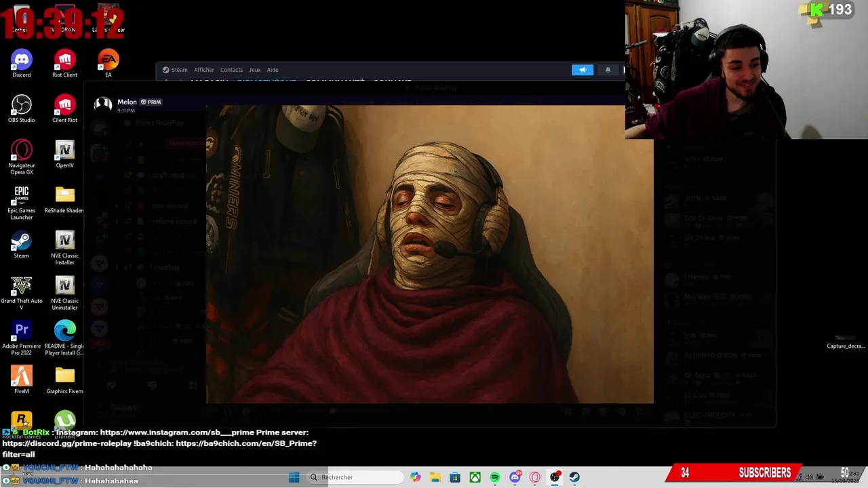Viewport: 868px width, 488px height.
Task: Open the Discord desktop shortcut
Action: (x=21, y=63)
